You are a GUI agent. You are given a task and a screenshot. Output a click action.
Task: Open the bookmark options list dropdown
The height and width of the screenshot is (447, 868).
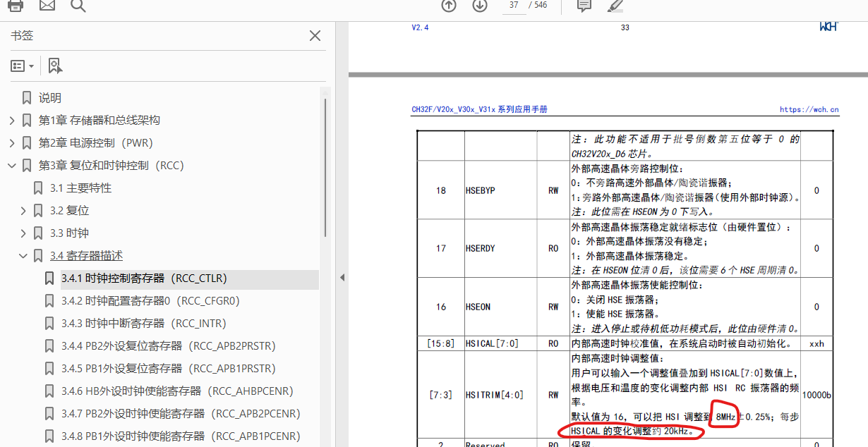click(x=23, y=66)
